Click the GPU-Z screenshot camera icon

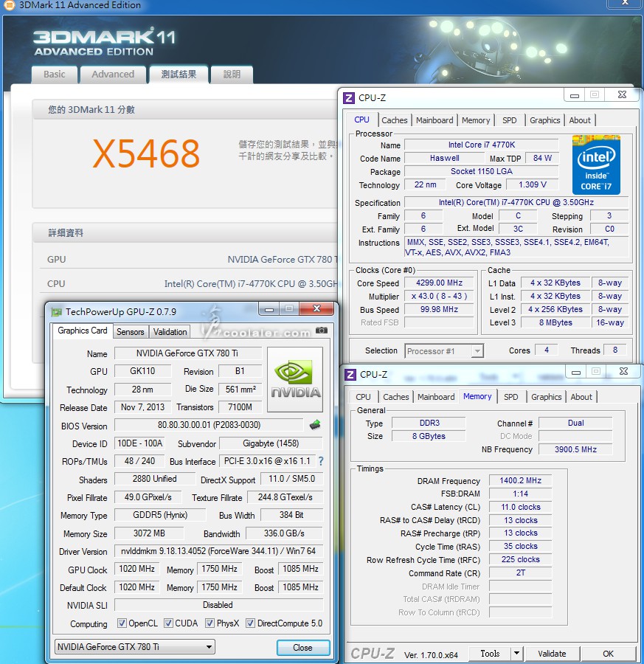[x=322, y=331]
